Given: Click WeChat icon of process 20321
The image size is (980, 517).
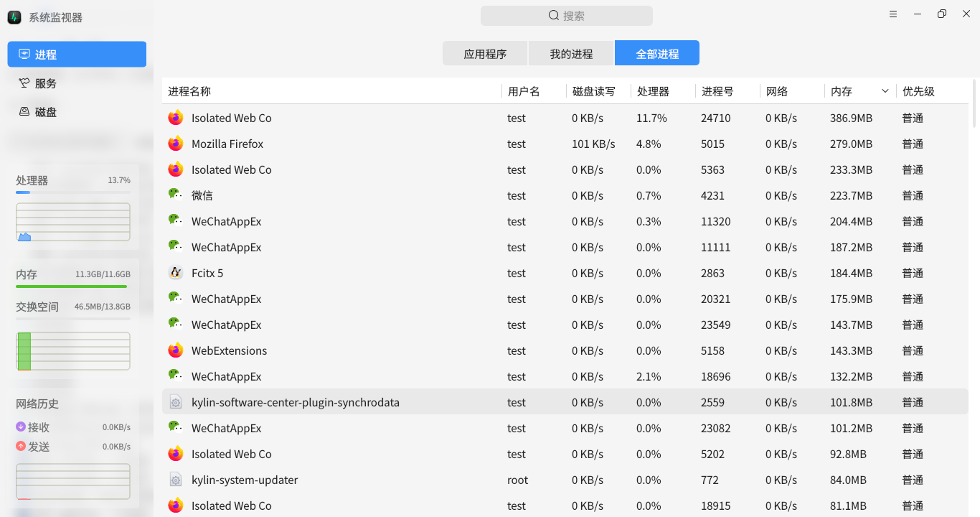Looking at the screenshot, I should 176,299.
